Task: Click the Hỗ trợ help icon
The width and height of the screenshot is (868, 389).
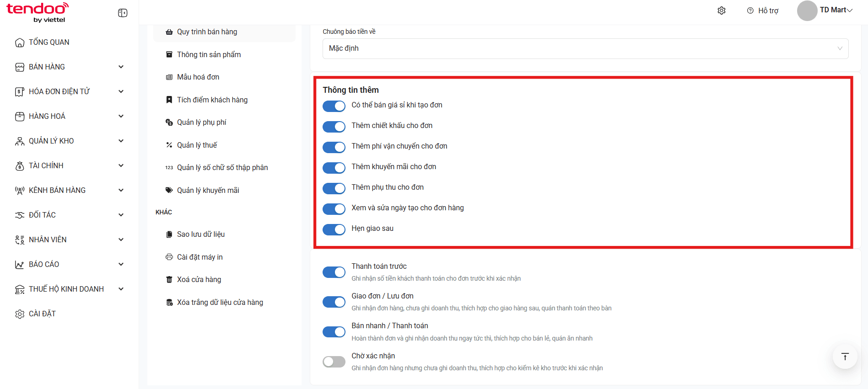Action: pos(750,11)
